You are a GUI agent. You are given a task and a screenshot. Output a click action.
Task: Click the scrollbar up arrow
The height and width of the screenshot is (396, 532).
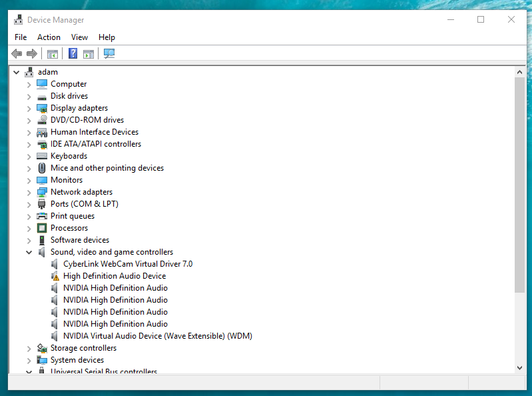click(519, 72)
